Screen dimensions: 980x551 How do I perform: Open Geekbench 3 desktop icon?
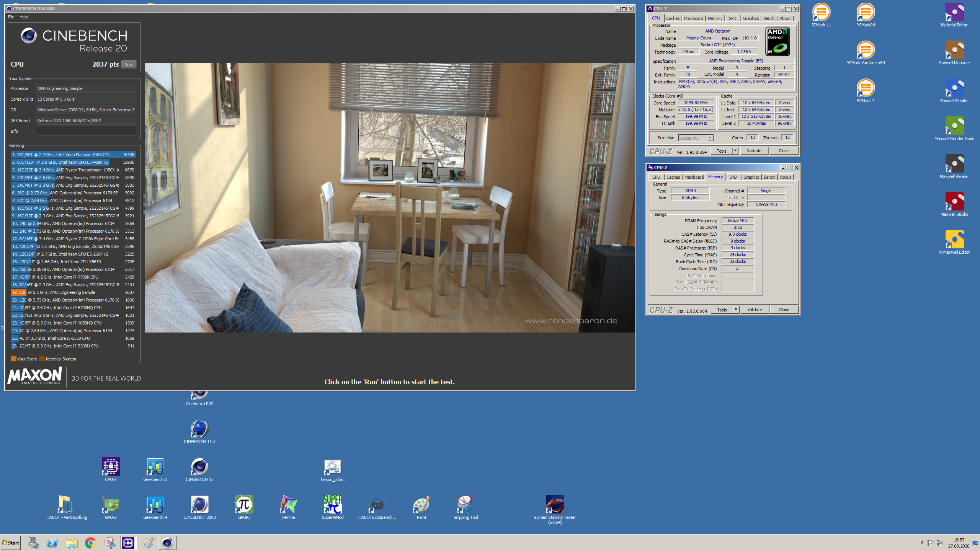point(155,469)
